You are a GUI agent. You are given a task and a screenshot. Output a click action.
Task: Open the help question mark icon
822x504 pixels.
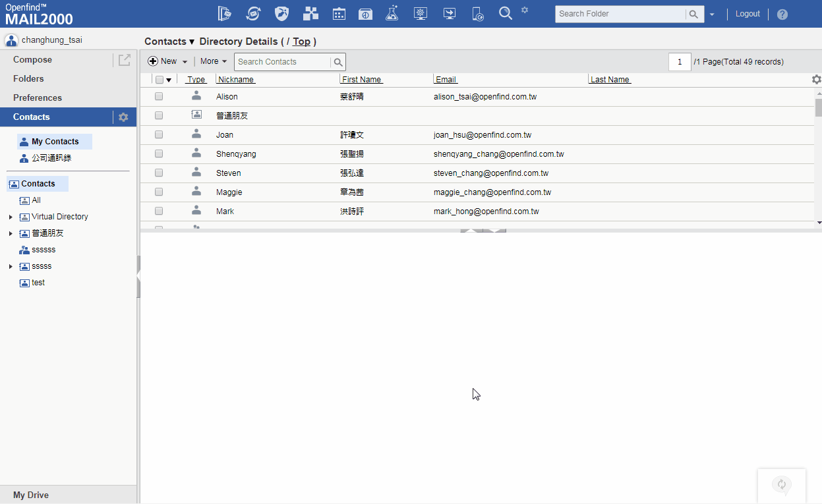coord(782,14)
